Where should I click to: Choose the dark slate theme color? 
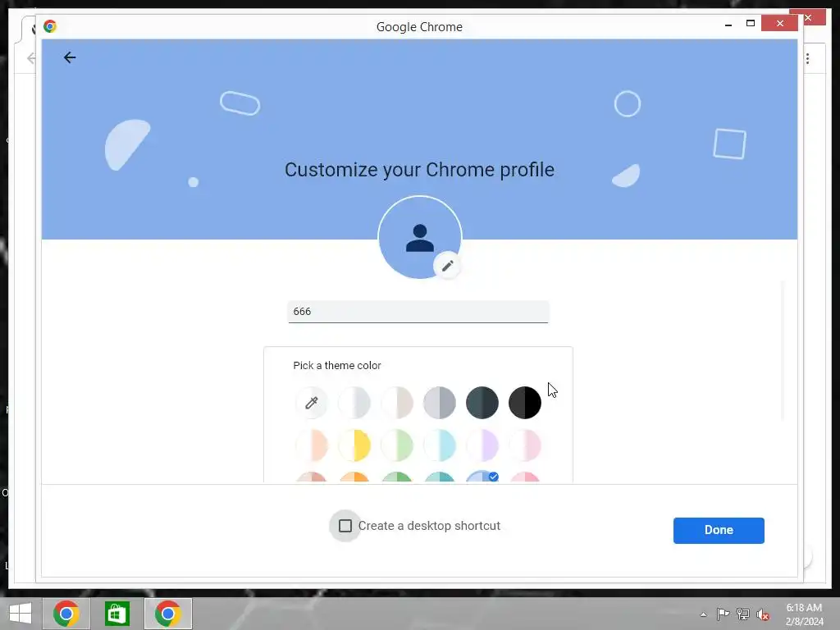point(482,402)
